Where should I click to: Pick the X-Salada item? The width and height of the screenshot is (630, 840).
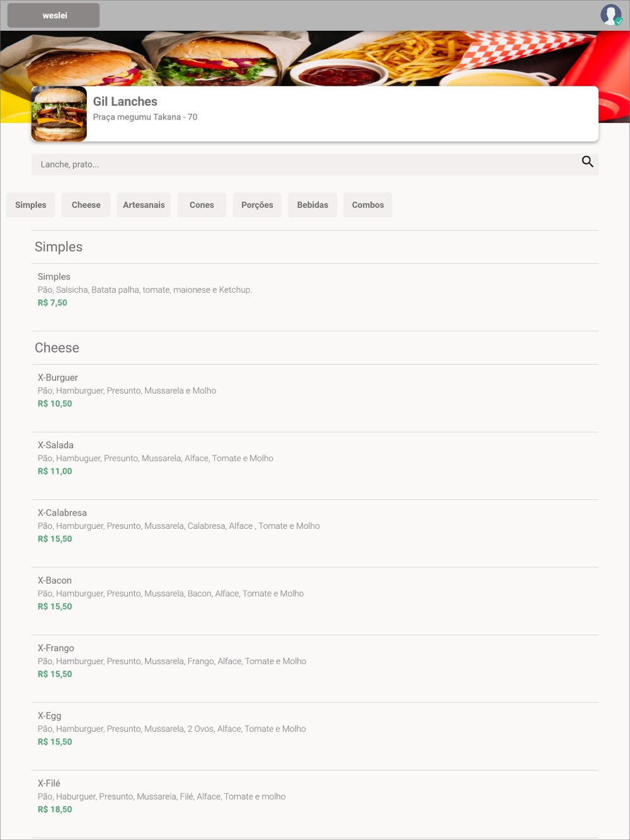[x=55, y=445]
